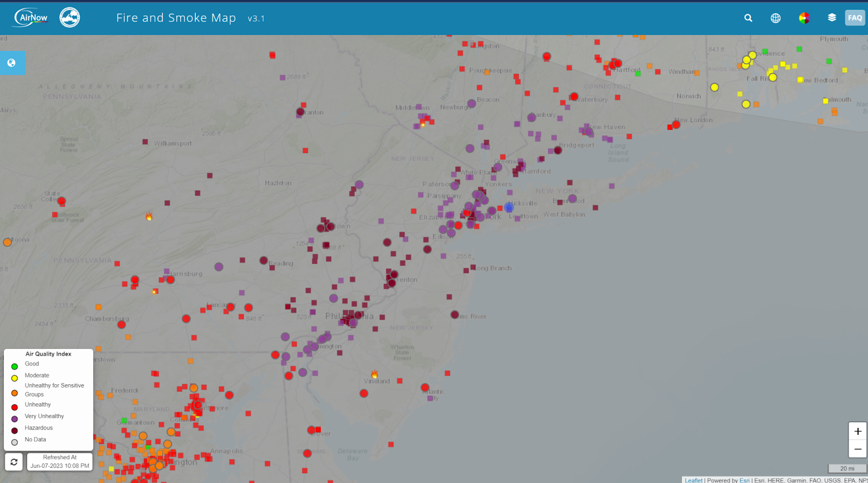Click the 'Air Quality Index' legend title
This screenshot has height=483, width=868.
click(48, 354)
